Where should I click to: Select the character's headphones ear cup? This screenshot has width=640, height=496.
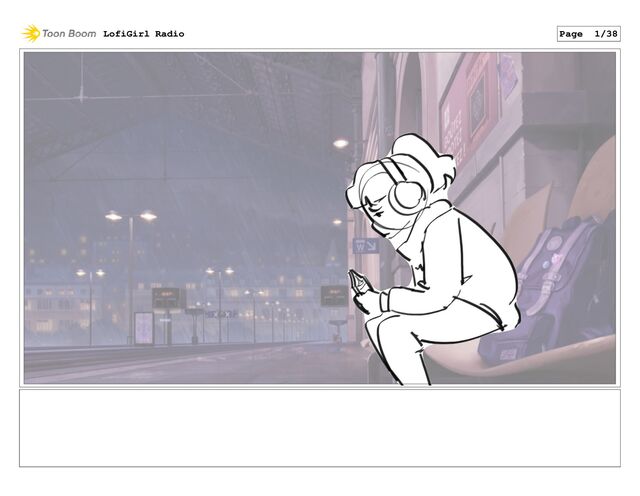[406, 195]
